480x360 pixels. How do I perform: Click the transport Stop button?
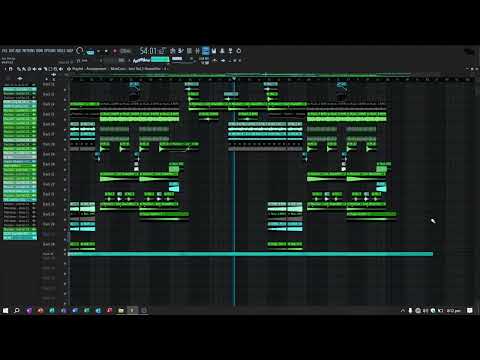(106, 51)
